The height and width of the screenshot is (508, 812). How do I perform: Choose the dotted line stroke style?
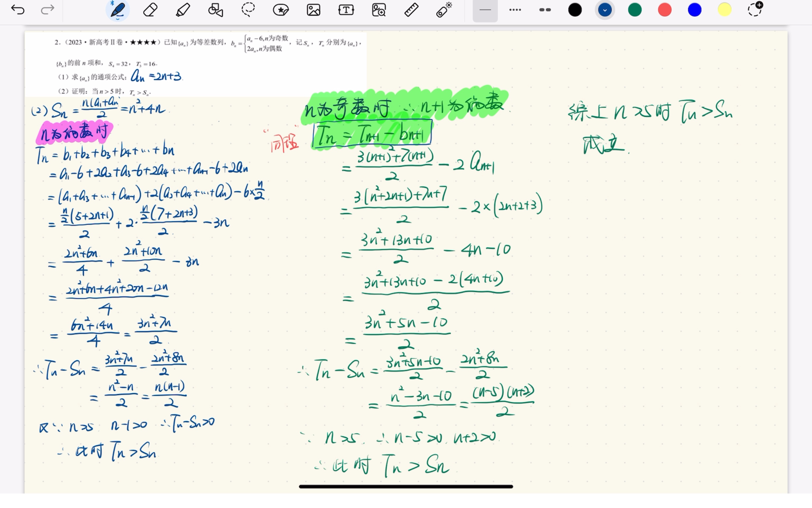pyautogui.click(x=515, y=10)
